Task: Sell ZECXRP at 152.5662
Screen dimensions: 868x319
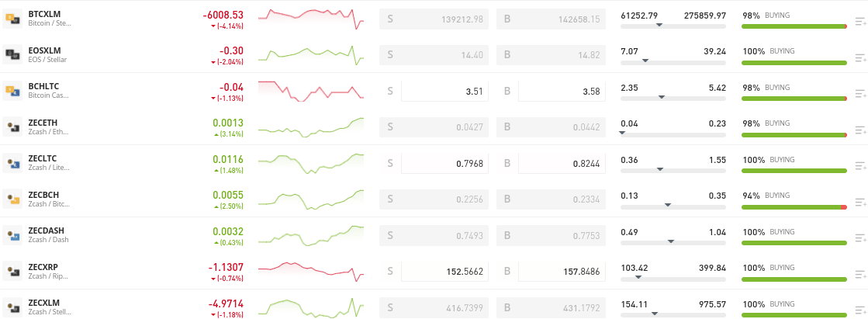Action: point(434,272)
